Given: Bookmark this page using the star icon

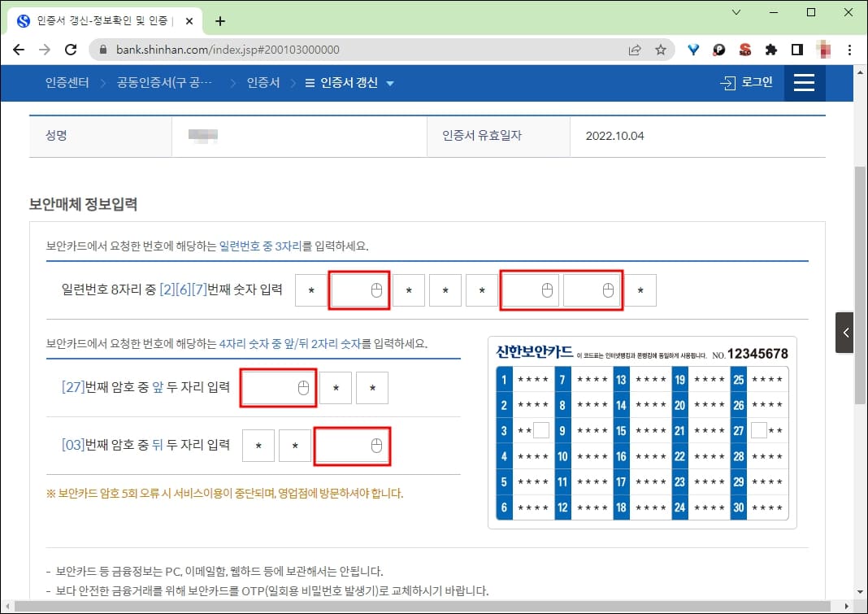Looking at the screenshot, I should (661, 50).
